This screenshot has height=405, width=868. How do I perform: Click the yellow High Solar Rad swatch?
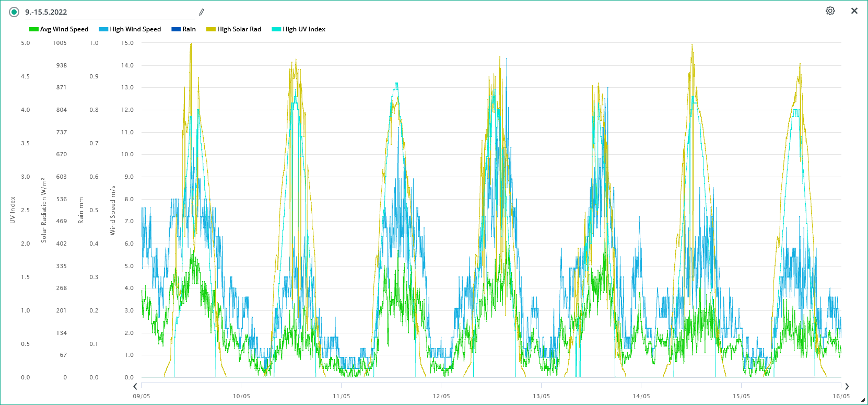211,29
